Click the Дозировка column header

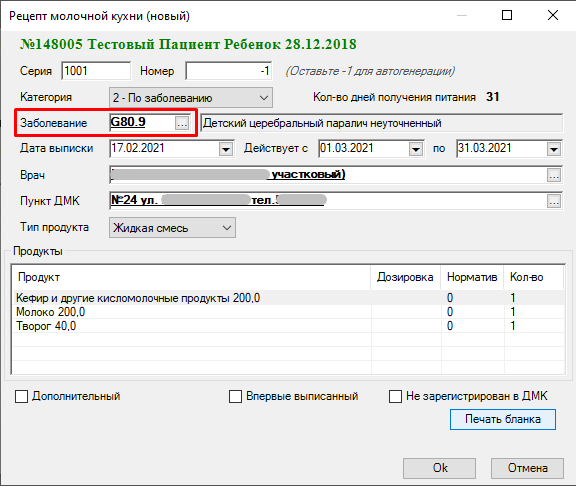[406, 277]
